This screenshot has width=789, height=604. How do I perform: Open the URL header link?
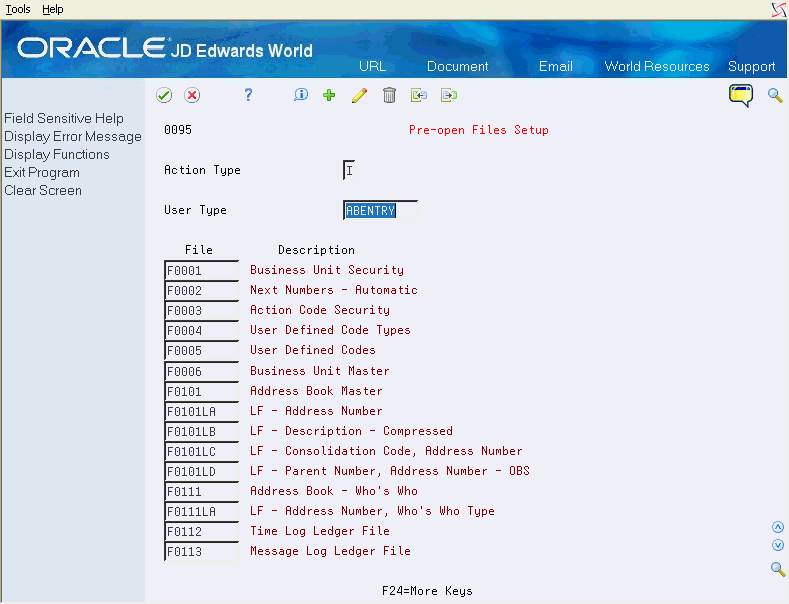point(372,66)
